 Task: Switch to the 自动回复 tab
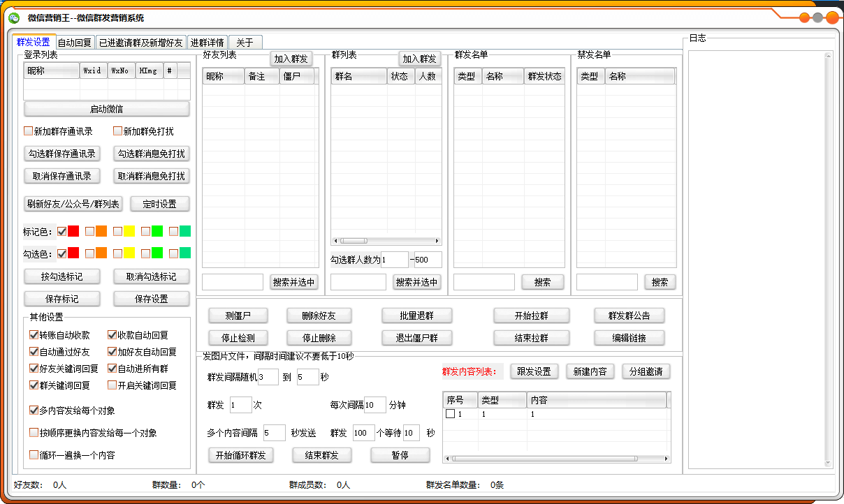(x=75, y=42)
